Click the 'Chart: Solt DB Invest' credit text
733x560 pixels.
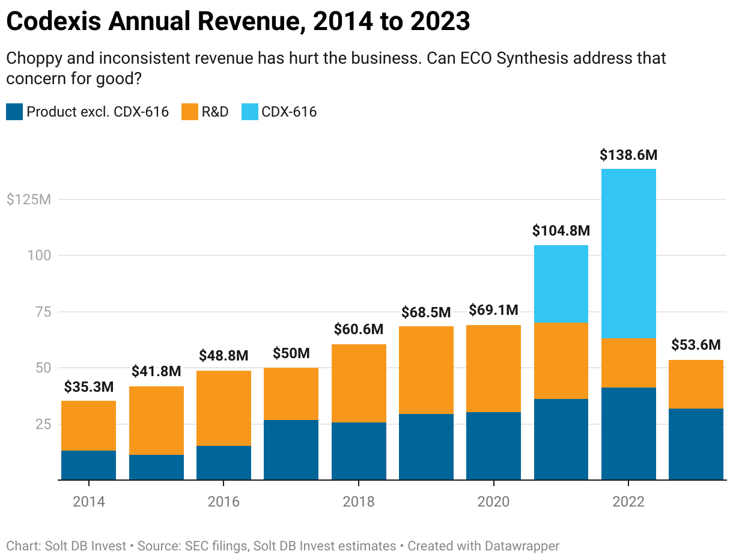66,546
